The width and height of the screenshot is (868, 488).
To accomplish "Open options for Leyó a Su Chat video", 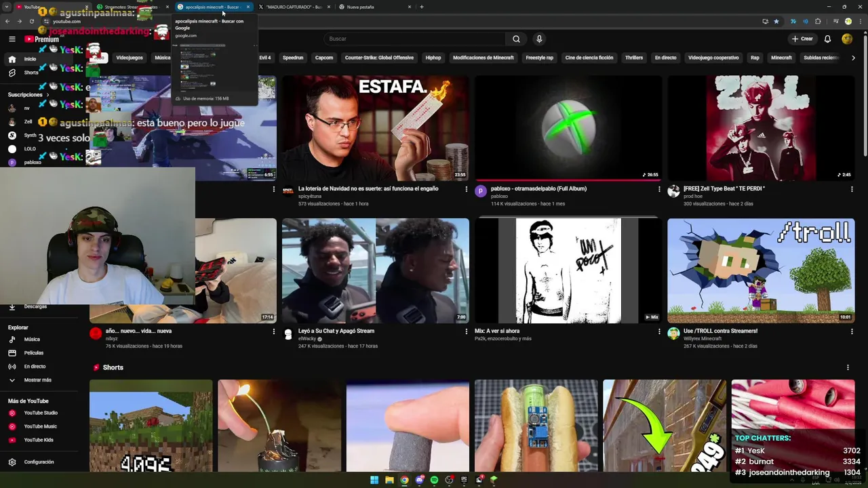I will 466,331.
